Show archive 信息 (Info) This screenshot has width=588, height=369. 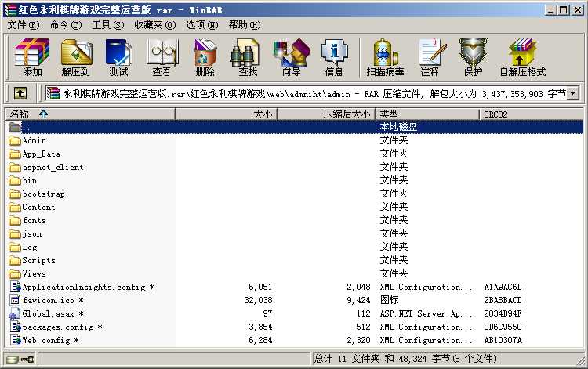point(334,57)
